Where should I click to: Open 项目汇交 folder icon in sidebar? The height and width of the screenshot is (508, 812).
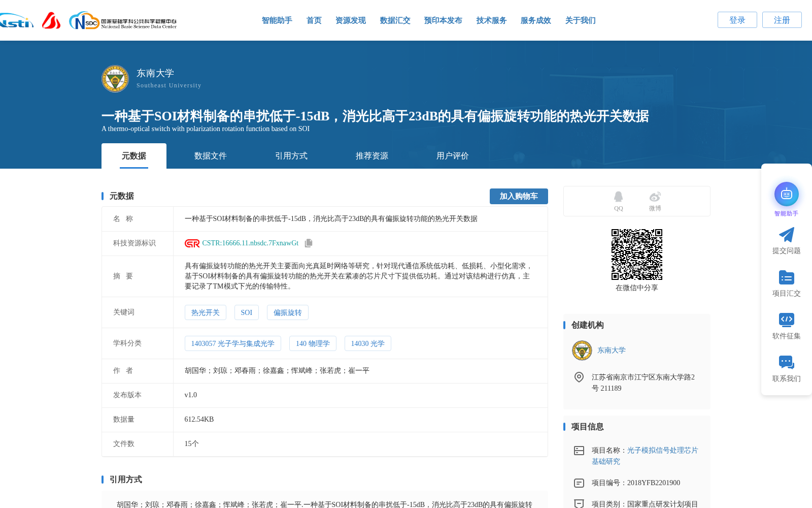786,277
